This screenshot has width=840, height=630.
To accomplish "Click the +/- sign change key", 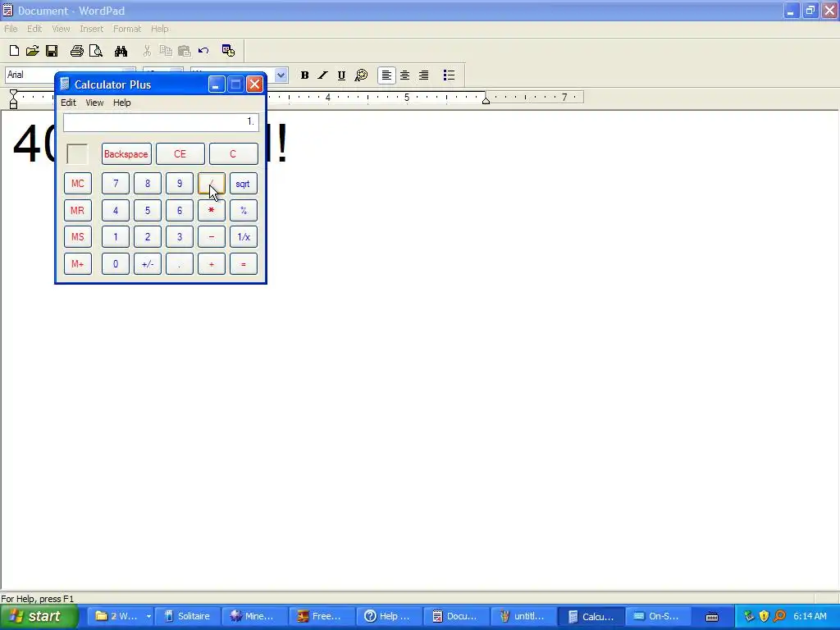I will click(148, 264).
